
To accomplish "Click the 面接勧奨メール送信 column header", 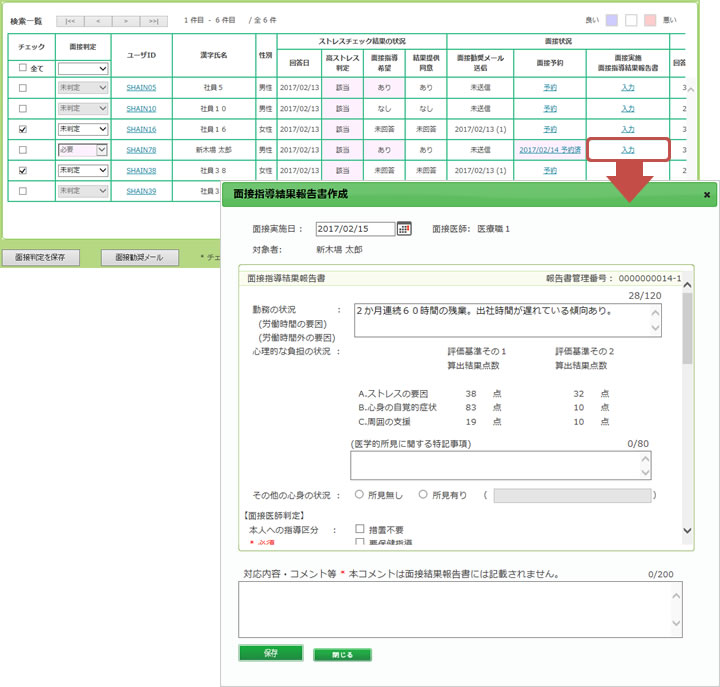I will point(480,63).
